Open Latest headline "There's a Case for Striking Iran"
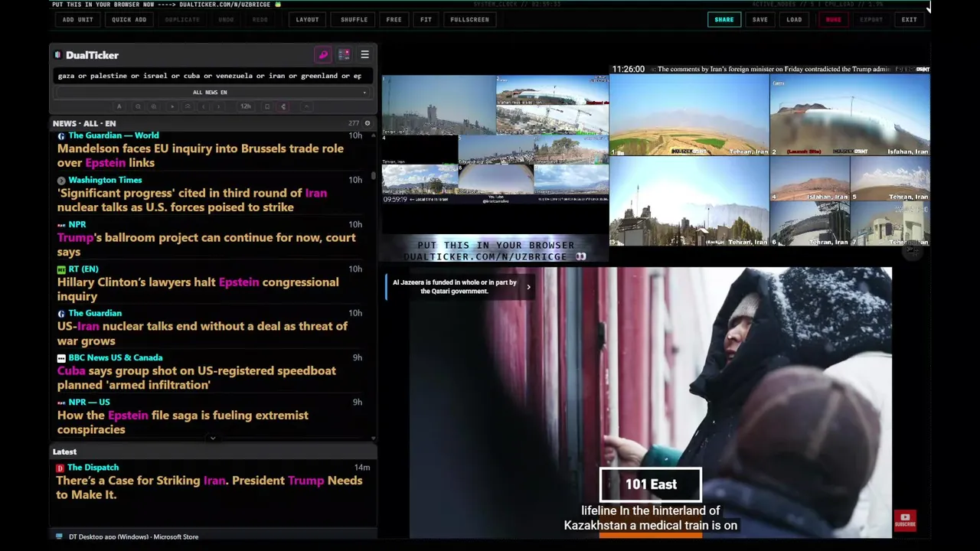Image resolution: width=980 pixels, height=551 pixels. tap(209, 487)
